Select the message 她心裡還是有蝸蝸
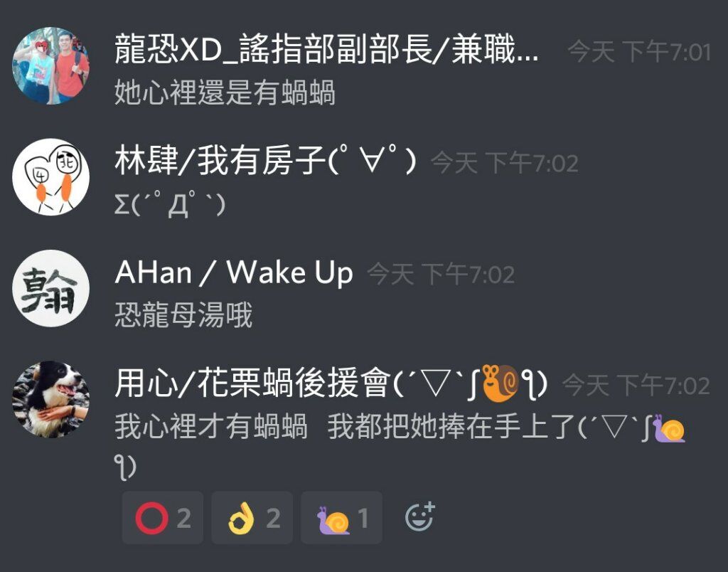The height and width of the screenshot is (572, 728). [x=225, y=92]
